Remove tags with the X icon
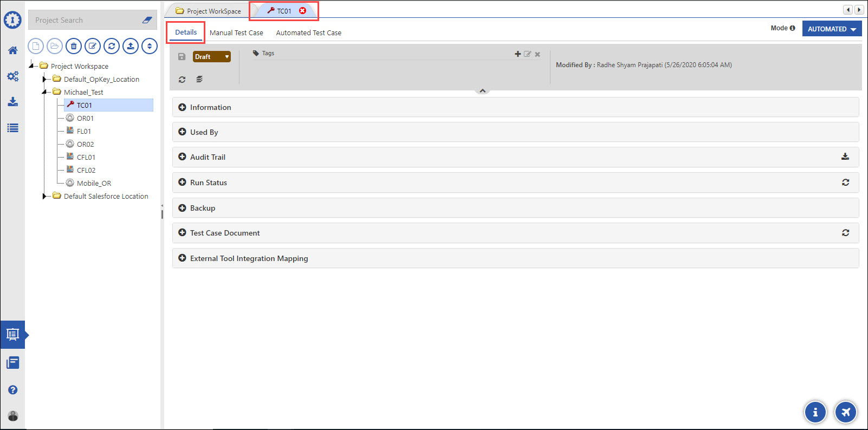868x430 pixels. tap(537, 54)
